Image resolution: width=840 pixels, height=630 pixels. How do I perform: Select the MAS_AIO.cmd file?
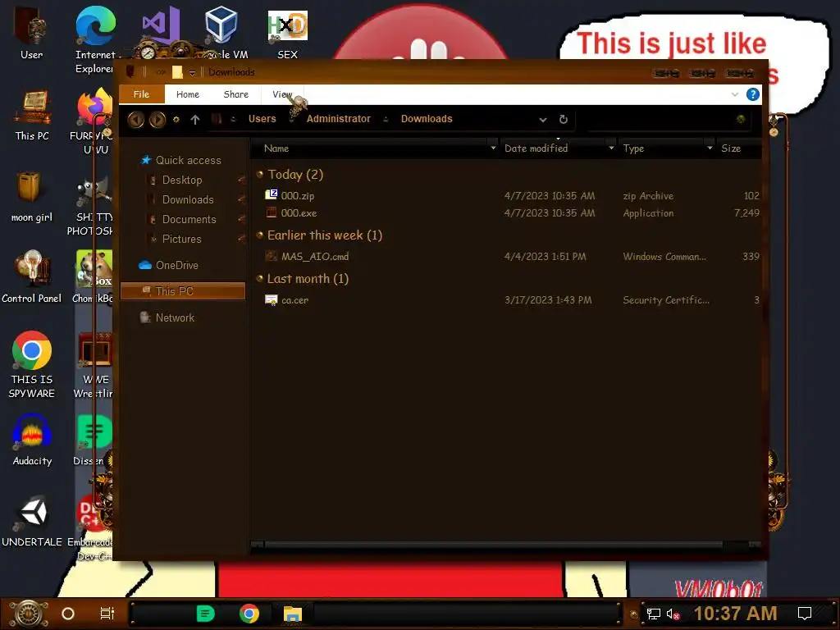click(x=315, y=256)
